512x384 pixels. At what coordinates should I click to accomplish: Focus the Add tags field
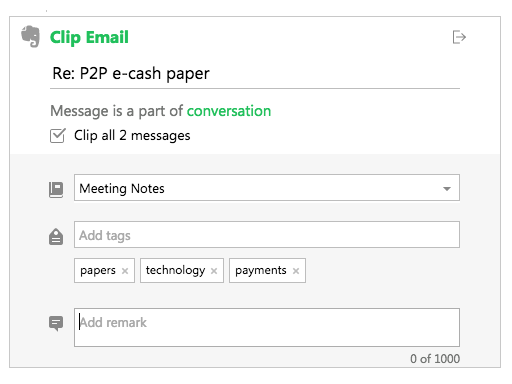point(267,234)
